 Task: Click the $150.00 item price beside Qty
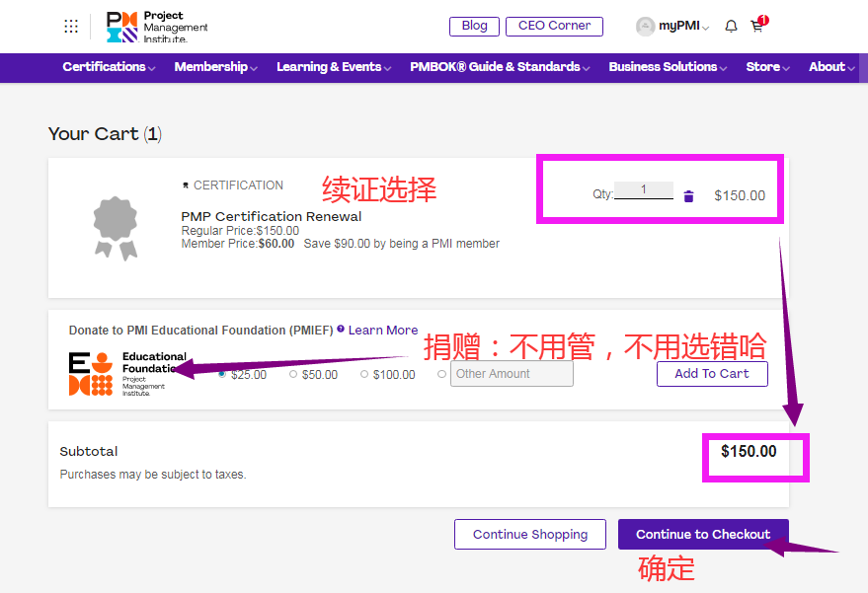coord(740,195)
